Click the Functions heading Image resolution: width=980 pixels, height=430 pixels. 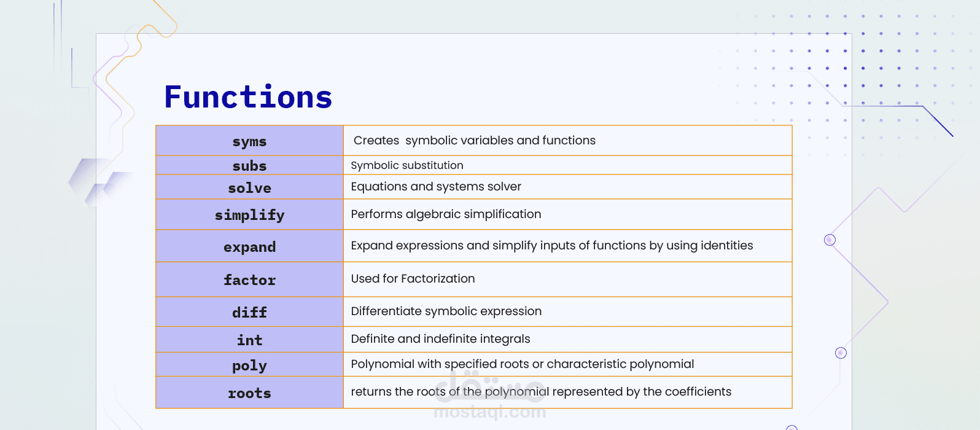(248, 97)
